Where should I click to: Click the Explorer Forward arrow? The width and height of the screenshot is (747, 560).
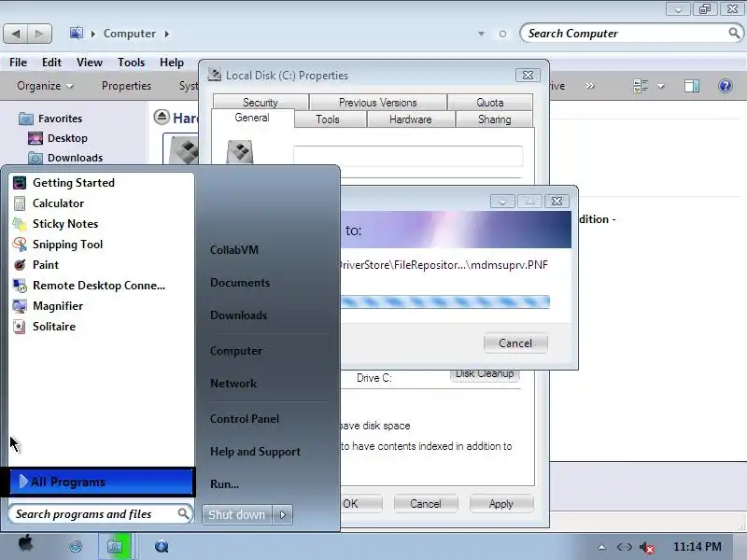click(39, 34)
